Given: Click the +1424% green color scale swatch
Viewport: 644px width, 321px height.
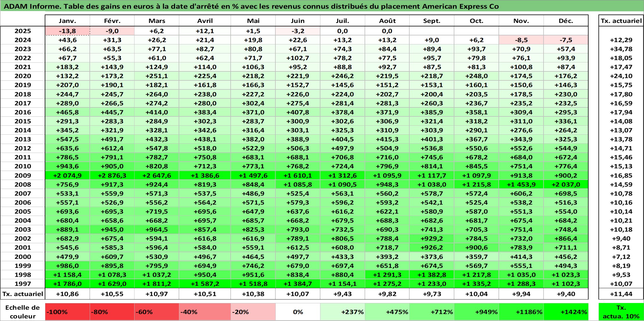Looking at the screenshot, I should click(566, 312).
